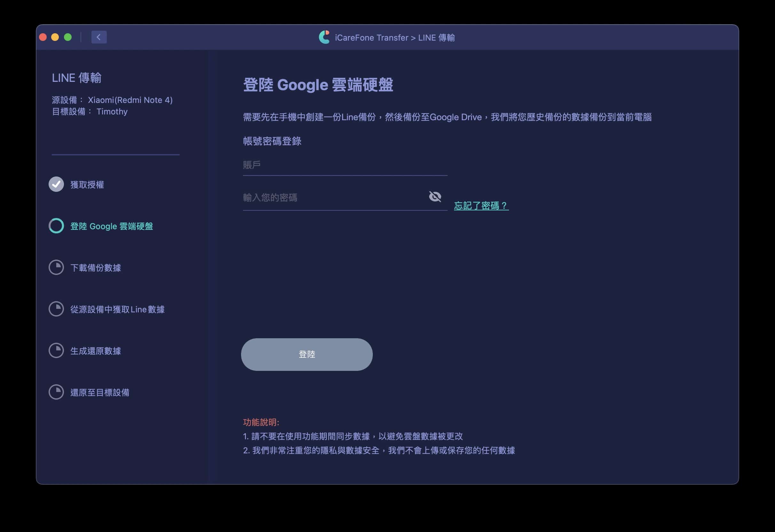Click the 還原至目標設備 step icon
Viewport: 775px width, 532px height.
pos(56,392)
